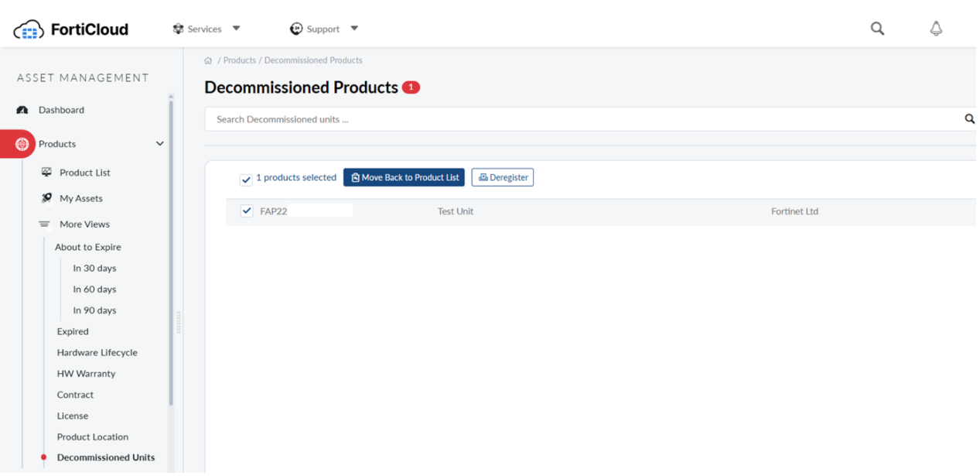Open Product List in sidebar
Image resolution: width=980 pixels, height=476 pixels.
(x=85, y=173)
